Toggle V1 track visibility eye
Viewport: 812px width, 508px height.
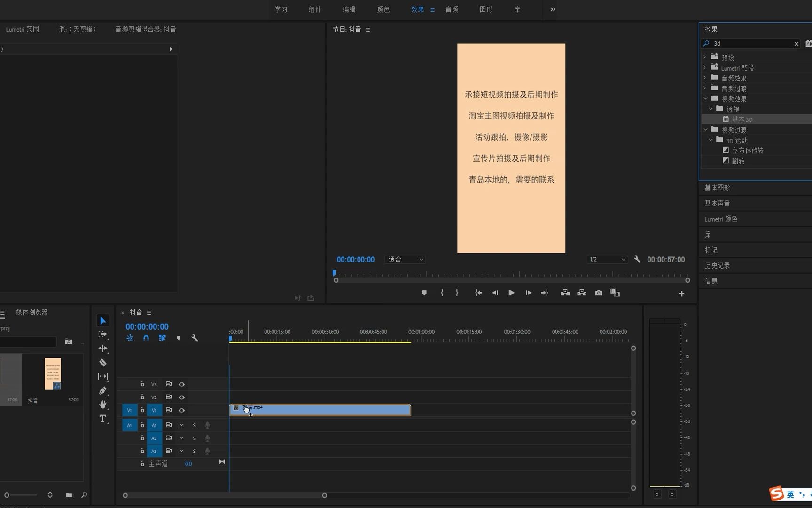tap(181, 410)
